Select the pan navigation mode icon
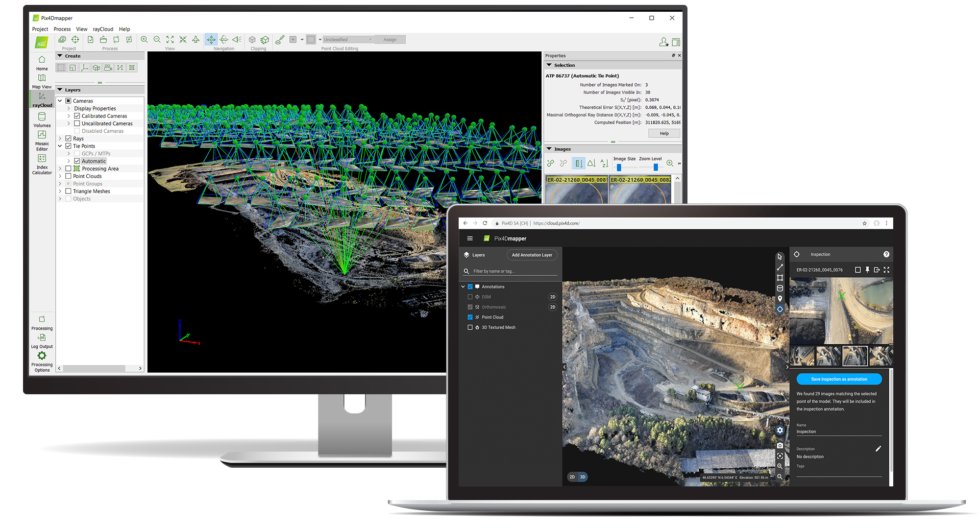The image size is (980, 529). [211, 39]
